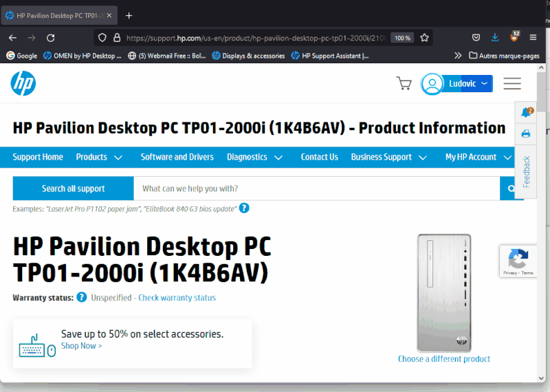The height and width of the screenshot is (392, 550).
Task: Open the Contact Us page
Action: coord(319,157)
